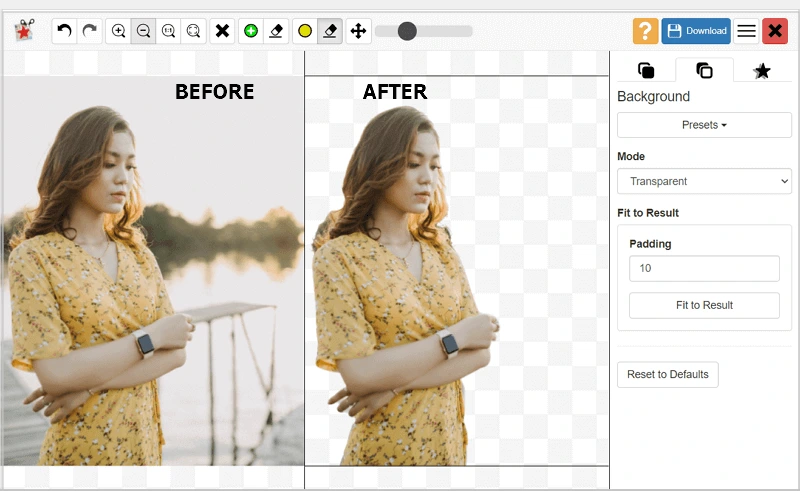Image resolution: width=800 pixels, height=491 pixels.
Task: Select the yellow hair marker tool
Action: pyautogui.click(x=305, y=31)
